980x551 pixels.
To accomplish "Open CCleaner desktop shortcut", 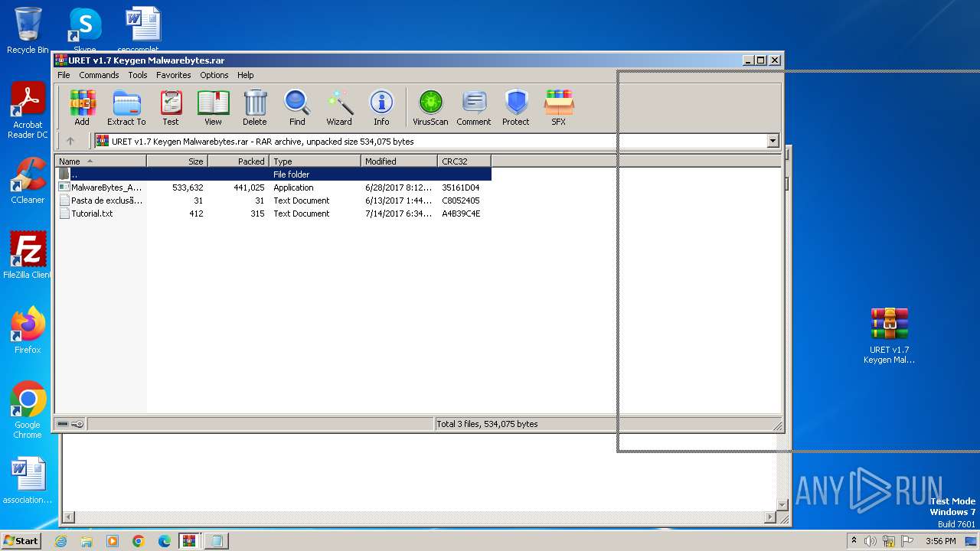I will (28, 181).
